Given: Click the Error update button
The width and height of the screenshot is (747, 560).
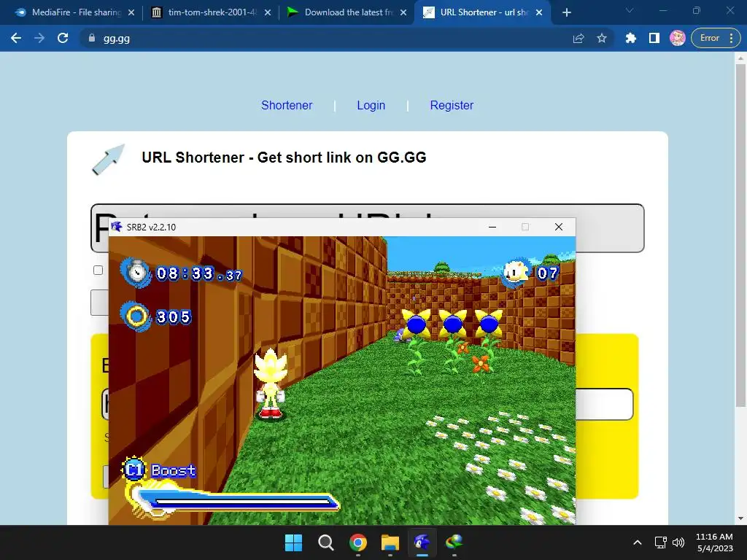Looking at the screenshot, I should [709, 38].
